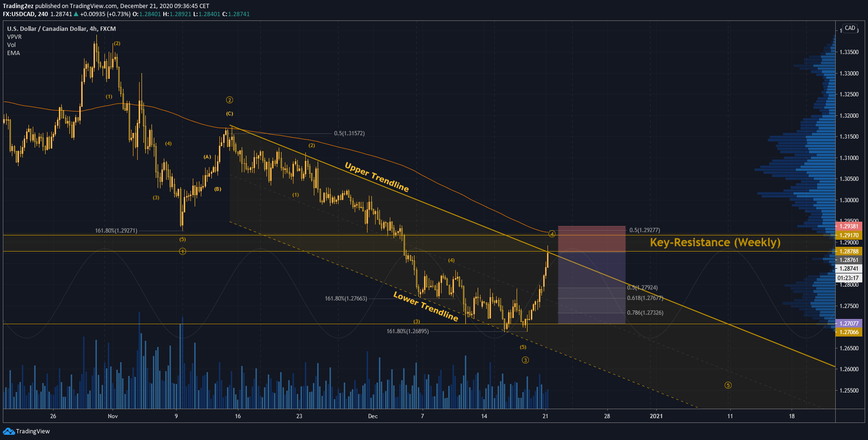The width and height of the screenshot is (868, 440).
Task: Click the current price 1.28741 label
Action: pyautogui.click(x=849, y=269)
